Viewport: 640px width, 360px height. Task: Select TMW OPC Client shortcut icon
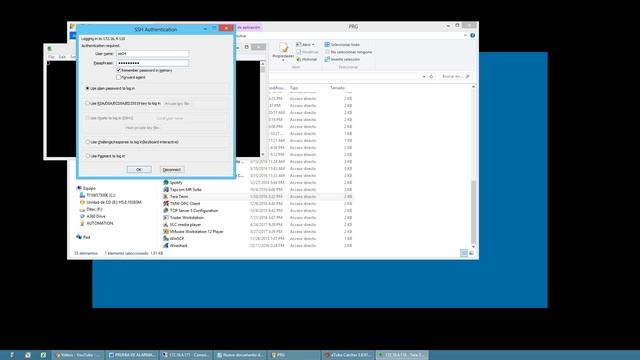point(166,203)
